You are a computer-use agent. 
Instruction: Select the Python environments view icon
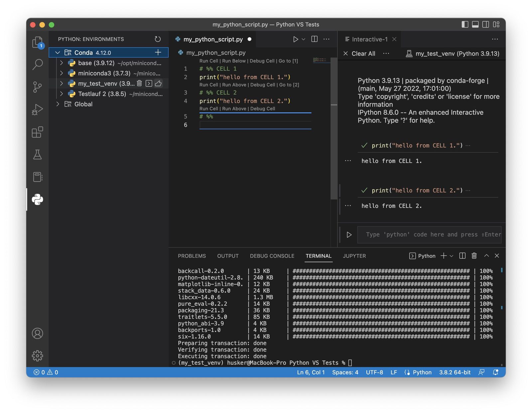(x=37, y=200)
